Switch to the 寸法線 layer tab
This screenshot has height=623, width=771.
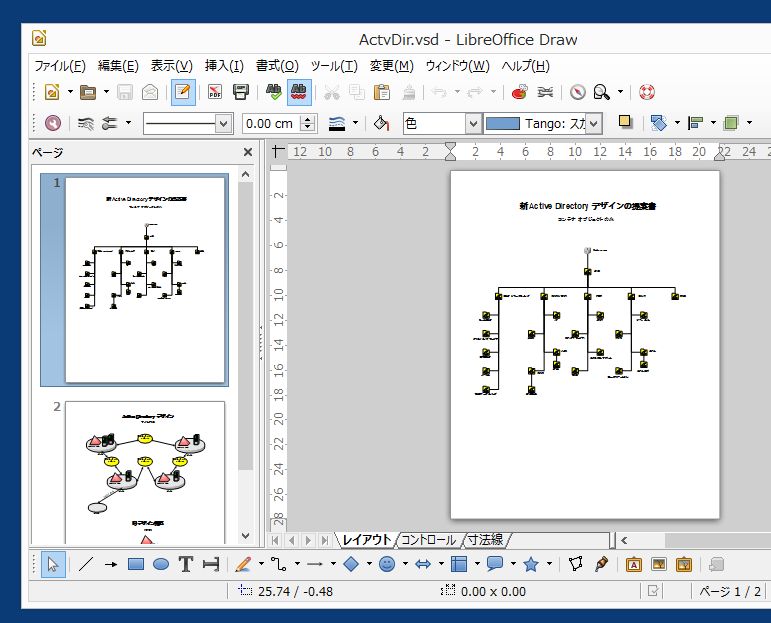coord(485,540)
